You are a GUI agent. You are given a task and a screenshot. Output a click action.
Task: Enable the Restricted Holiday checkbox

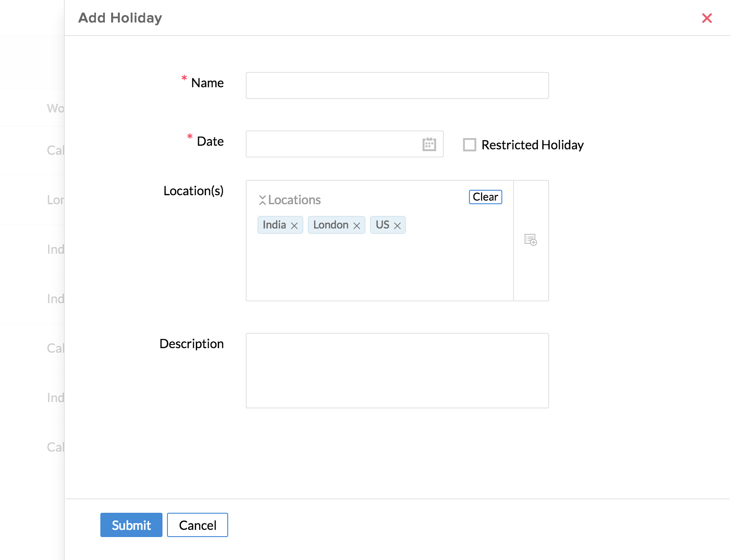(x=469, y=145)
